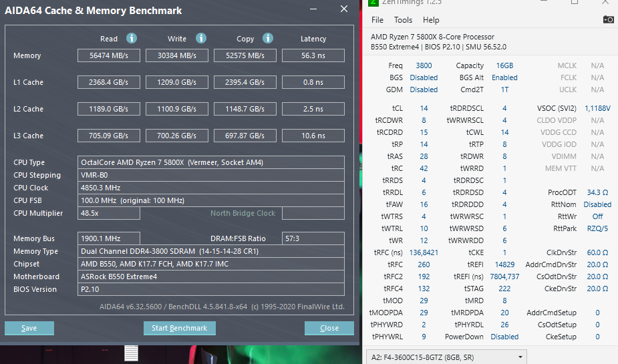
Task: Click the L3 Cache Read 705.09 GB/s value
Action: (109, 136)
